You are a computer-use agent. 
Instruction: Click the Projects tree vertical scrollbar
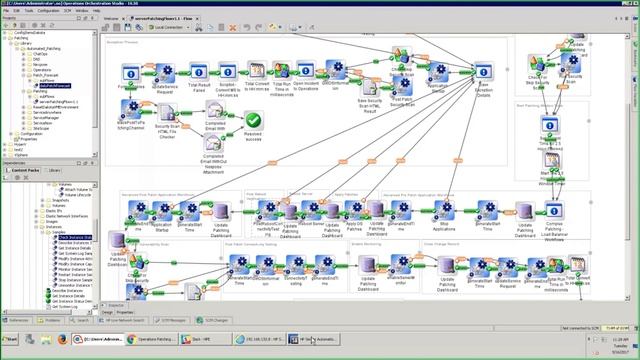(95, 93)
